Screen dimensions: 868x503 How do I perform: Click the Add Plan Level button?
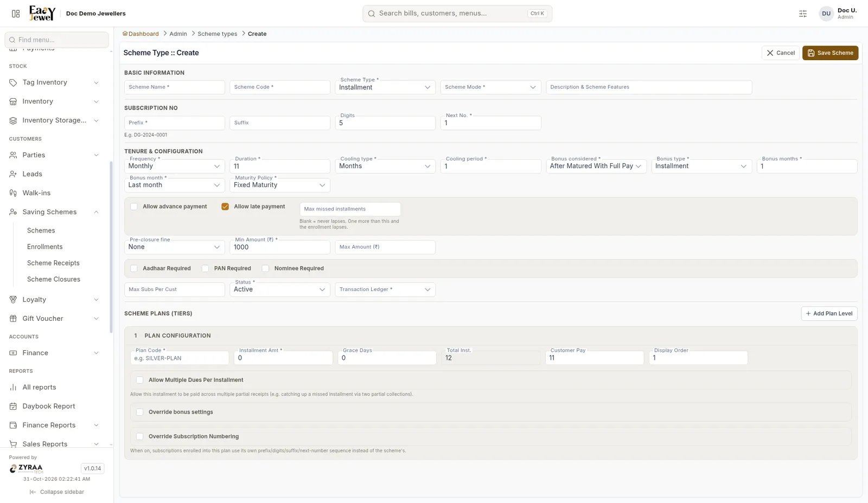click(829, 313)
